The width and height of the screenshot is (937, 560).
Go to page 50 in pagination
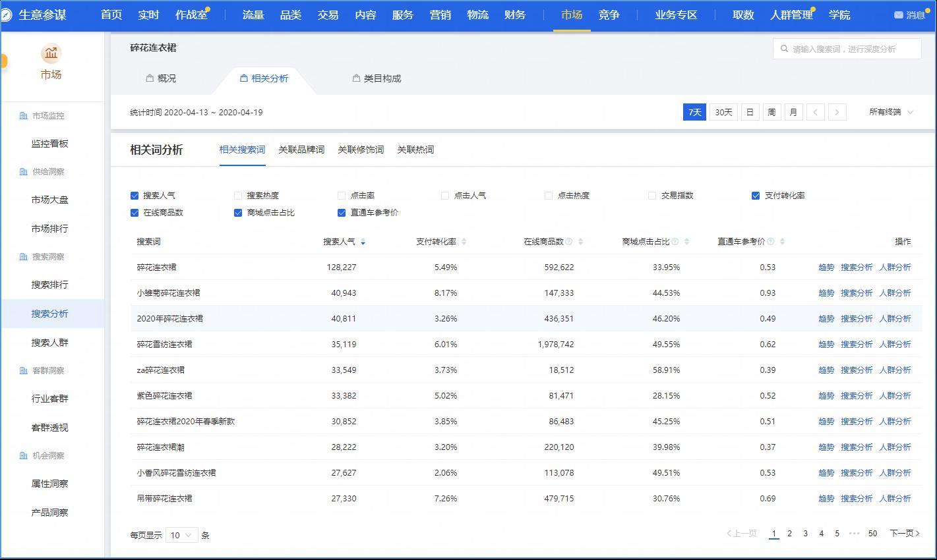[x=872, y=534]
